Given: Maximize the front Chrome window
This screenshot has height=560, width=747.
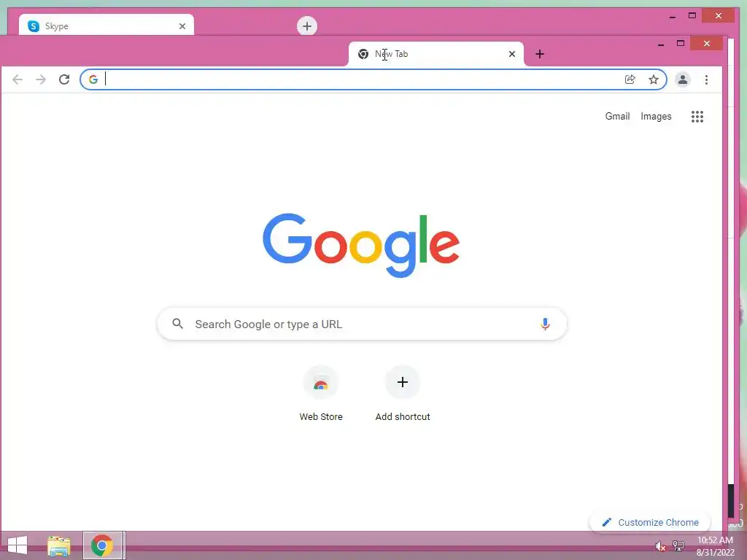Looking at the screenshot, I should [681, 43].
